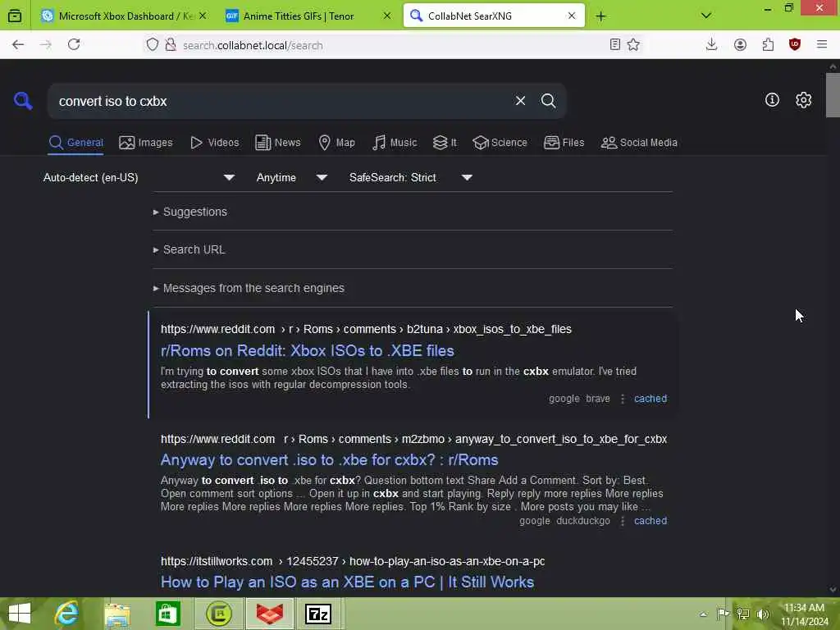The height and width of the screenshot is (630, 840).
Task: Select the Videos search category
Action: click(215, 143)
